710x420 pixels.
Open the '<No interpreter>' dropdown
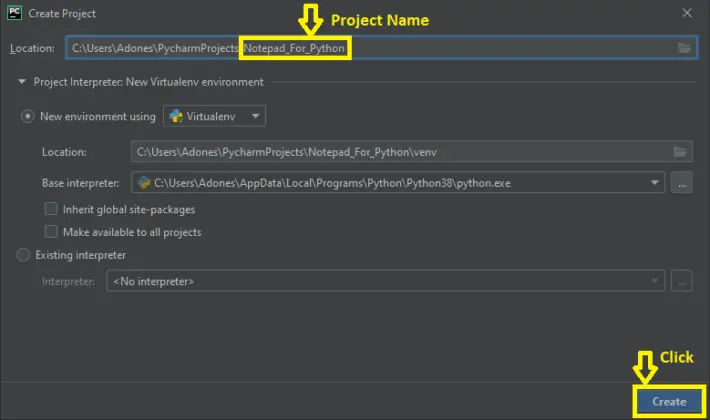pos(385,282)
